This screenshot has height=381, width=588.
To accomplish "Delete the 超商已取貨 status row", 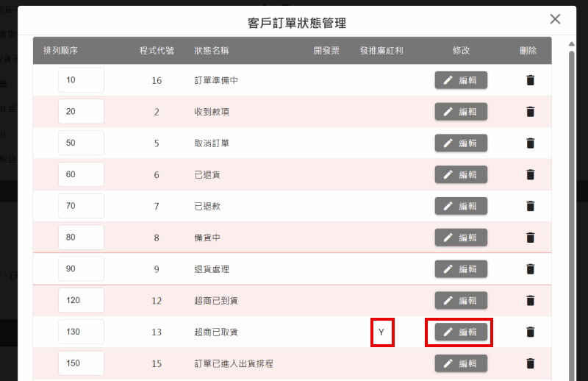I will (530, 332).
